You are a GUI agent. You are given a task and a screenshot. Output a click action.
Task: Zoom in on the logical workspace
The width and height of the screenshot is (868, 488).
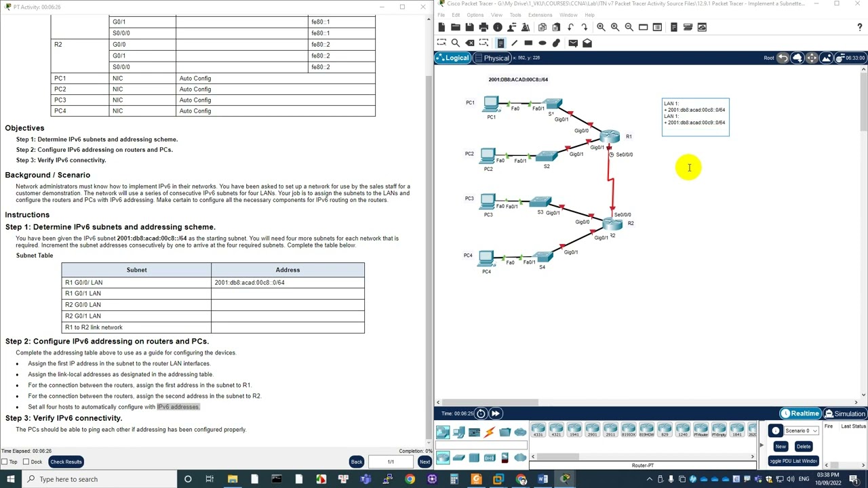pos(601,27)
